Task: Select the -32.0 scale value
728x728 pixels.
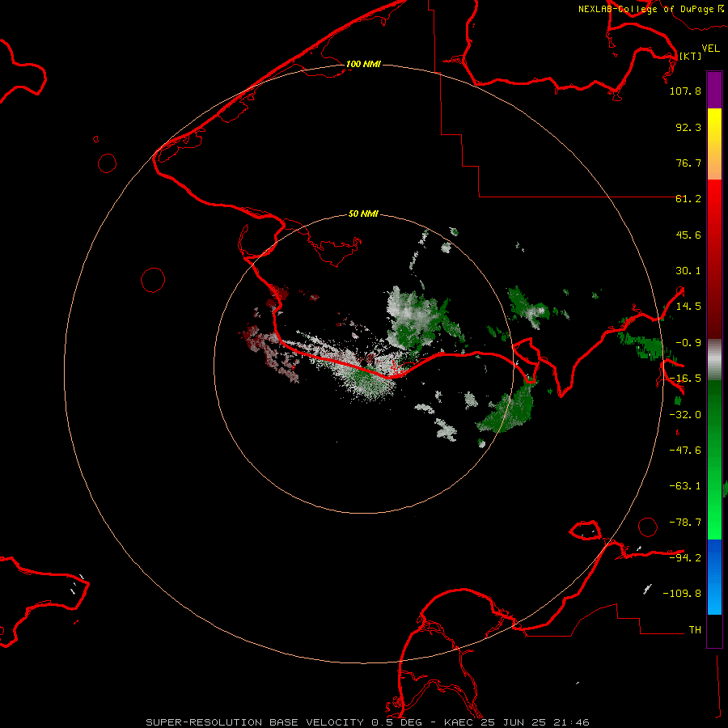Action: (x=685, y=415)
